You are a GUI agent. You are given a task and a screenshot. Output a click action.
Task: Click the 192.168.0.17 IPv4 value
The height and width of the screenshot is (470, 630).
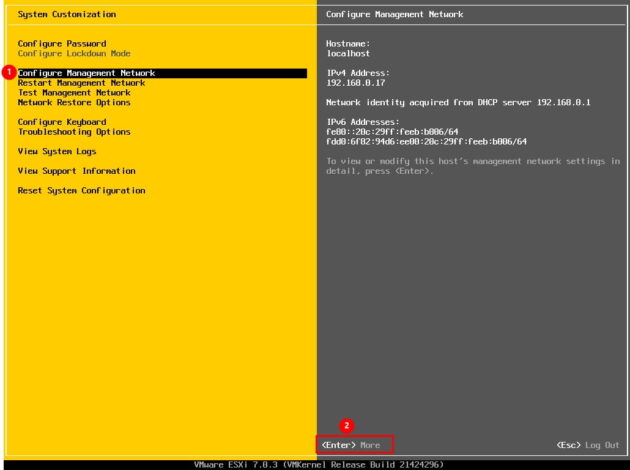coord(356,83)
